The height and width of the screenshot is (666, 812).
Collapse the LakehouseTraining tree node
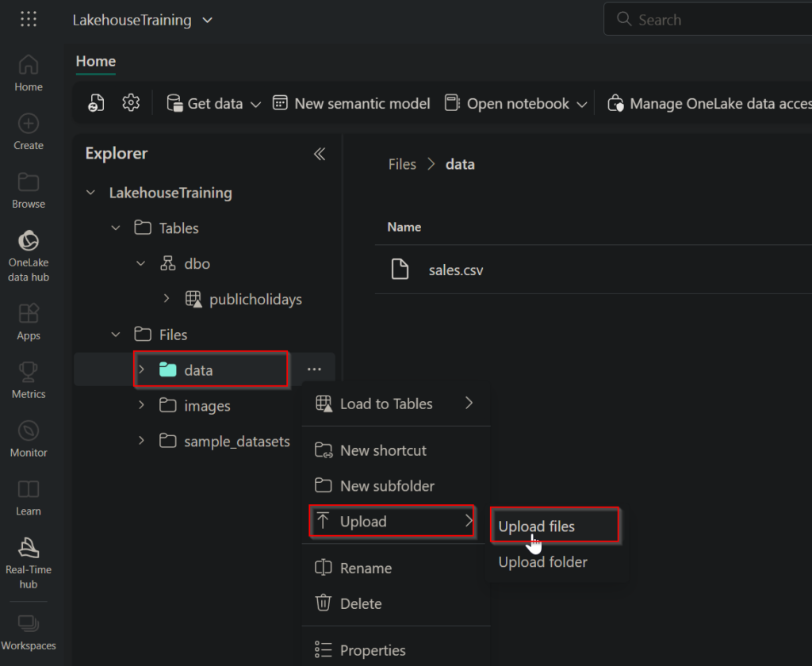(x=90, y=193)
